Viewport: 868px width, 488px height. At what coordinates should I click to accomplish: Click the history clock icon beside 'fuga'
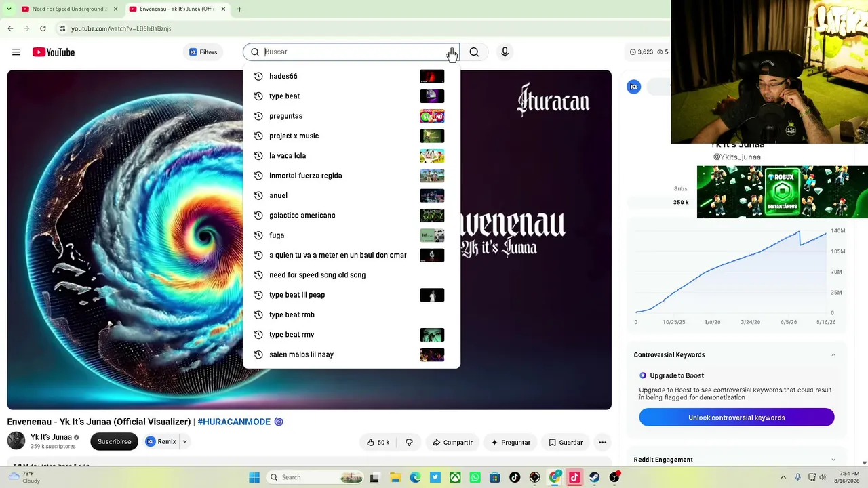pos(258,235)
